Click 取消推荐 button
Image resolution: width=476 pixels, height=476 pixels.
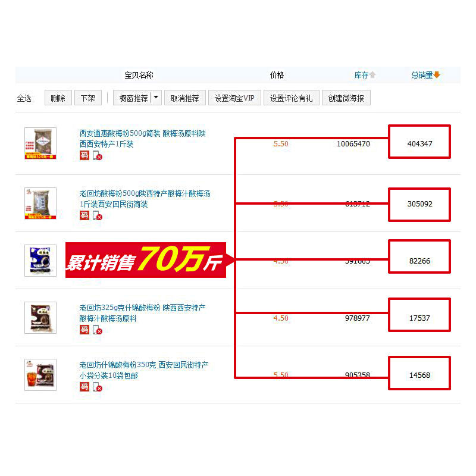coord(185,98)
